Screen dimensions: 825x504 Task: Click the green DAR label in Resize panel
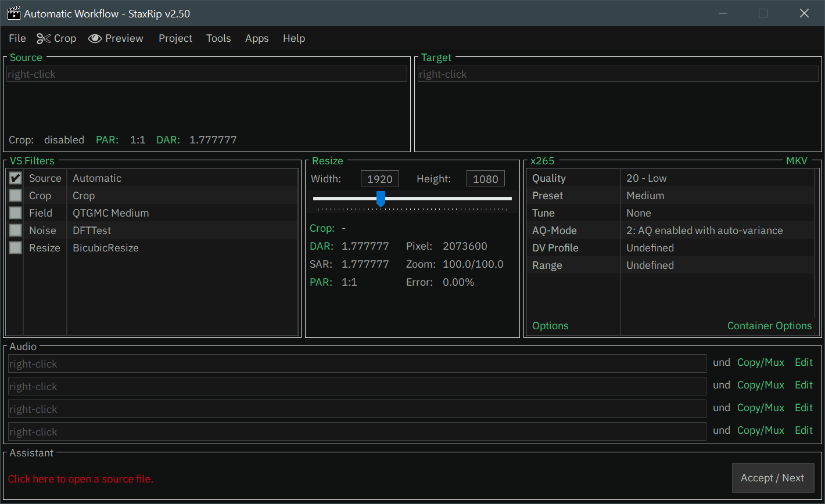click(322, 246)
